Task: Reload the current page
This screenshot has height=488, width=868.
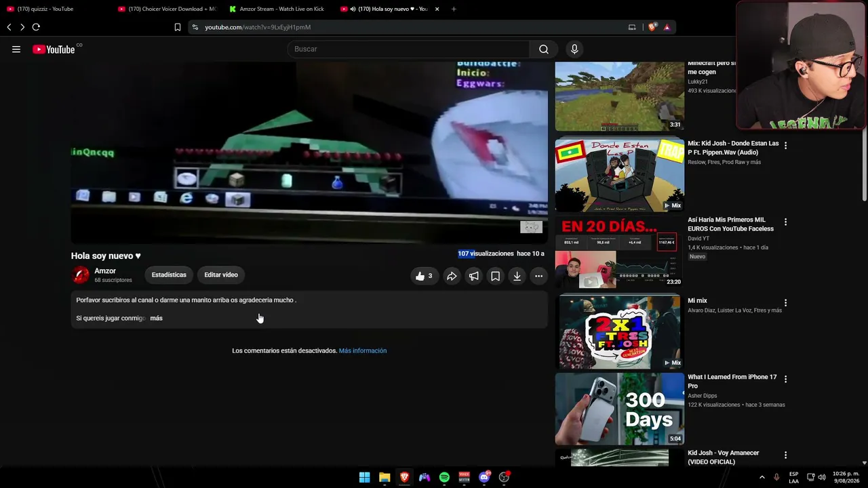Action: (36, 27)
